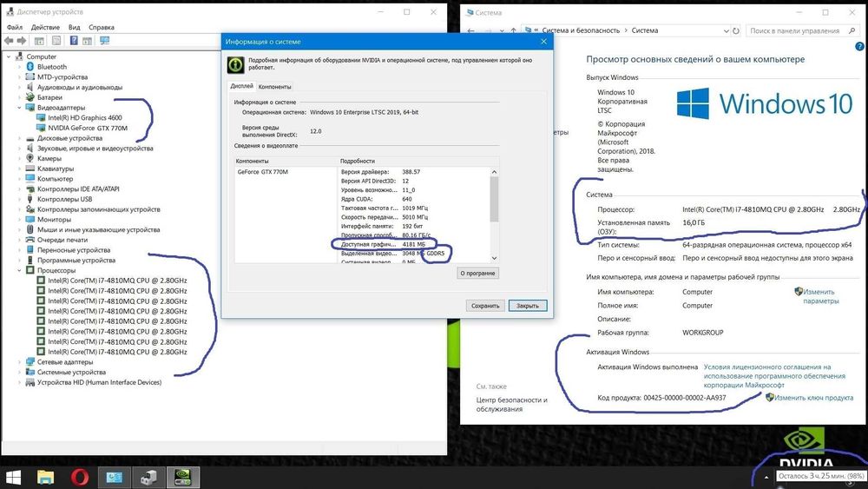The width and height of the screenshot is (868, 489).
Task: Expand the Сетевые адаптеры tree node
Action: pyautogui.click(x=19, y=362)
